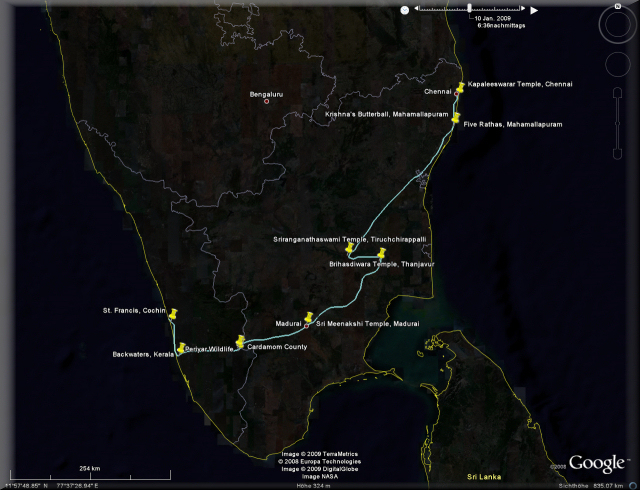Click the Bengaluru city label
The width and height of the screenshot is (640, 490).
(x=266, y=94)
